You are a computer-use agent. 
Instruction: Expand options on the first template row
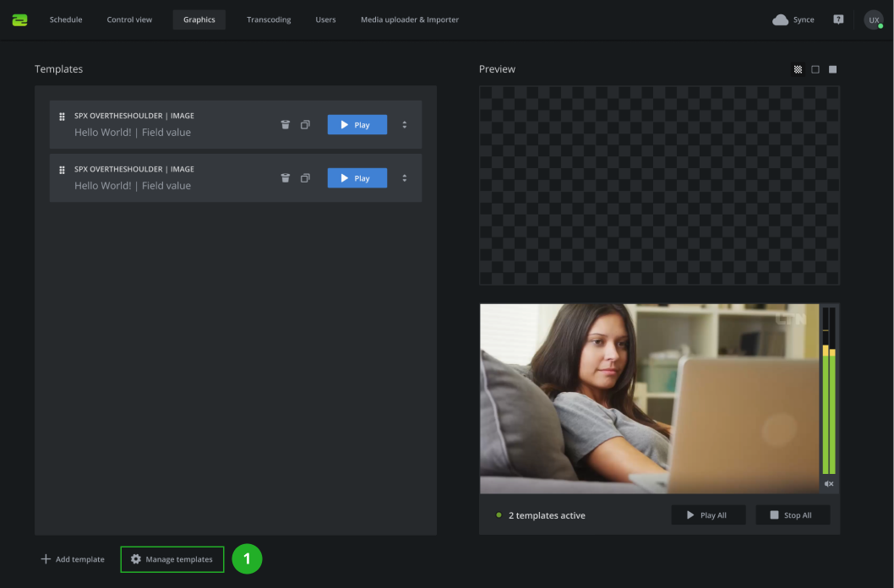pos(404,123)
